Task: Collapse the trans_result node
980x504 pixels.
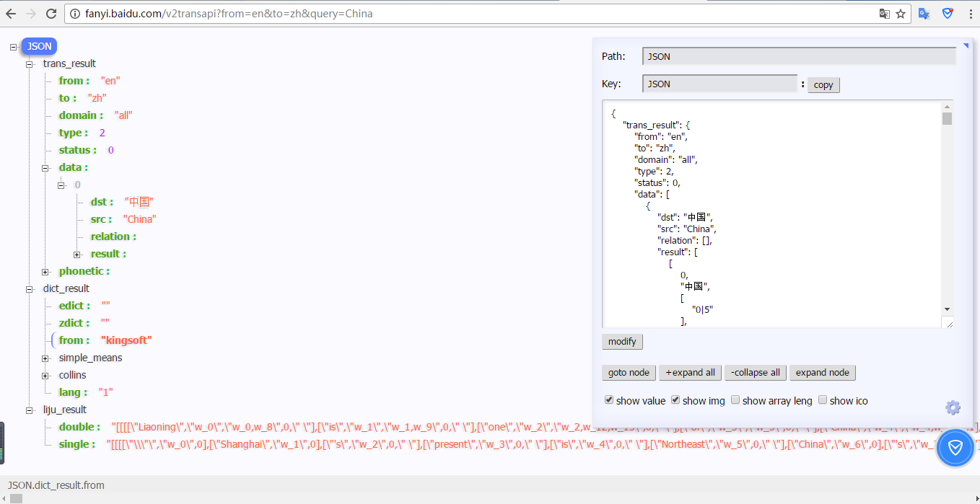Action: [30, 63]
